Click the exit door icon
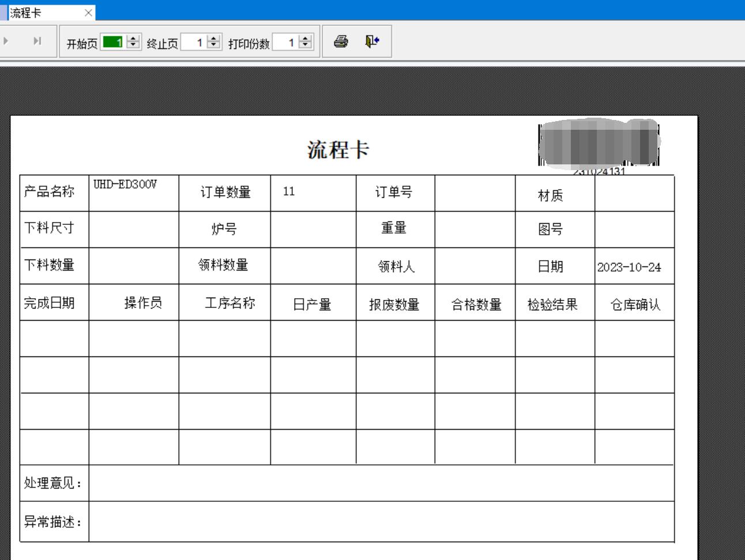The height and width of the screenshot is (560, 745). [x=372, y=42]
